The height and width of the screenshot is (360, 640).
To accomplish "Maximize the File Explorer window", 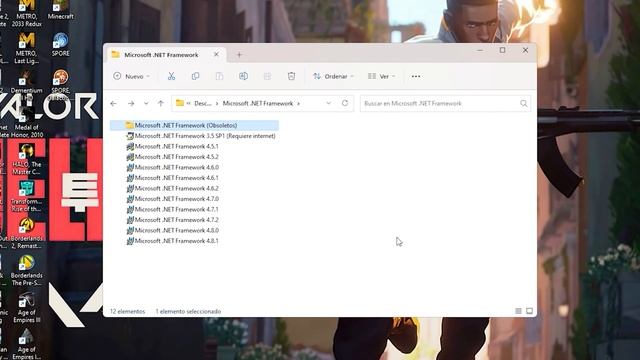I will tap(502, 50).
